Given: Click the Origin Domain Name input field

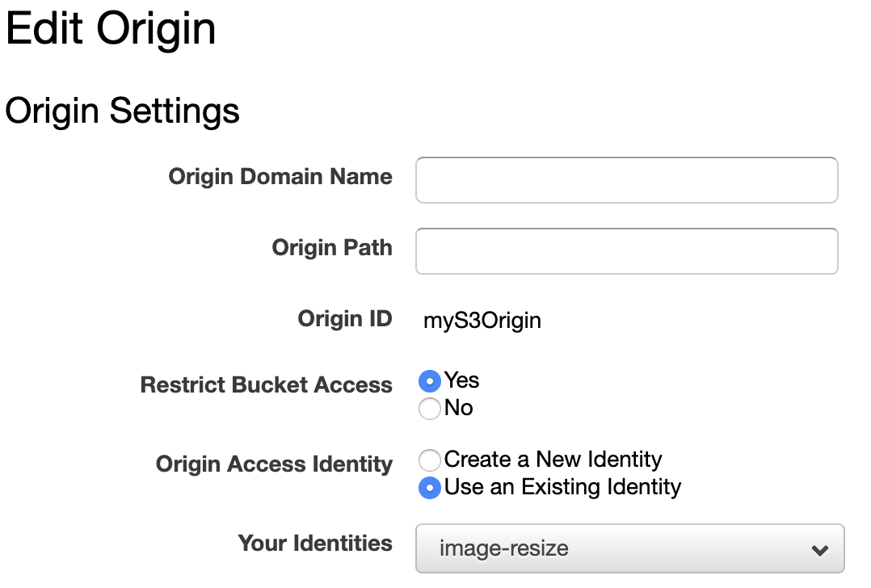Looking at the screenshot, I should tap(627, 180).
